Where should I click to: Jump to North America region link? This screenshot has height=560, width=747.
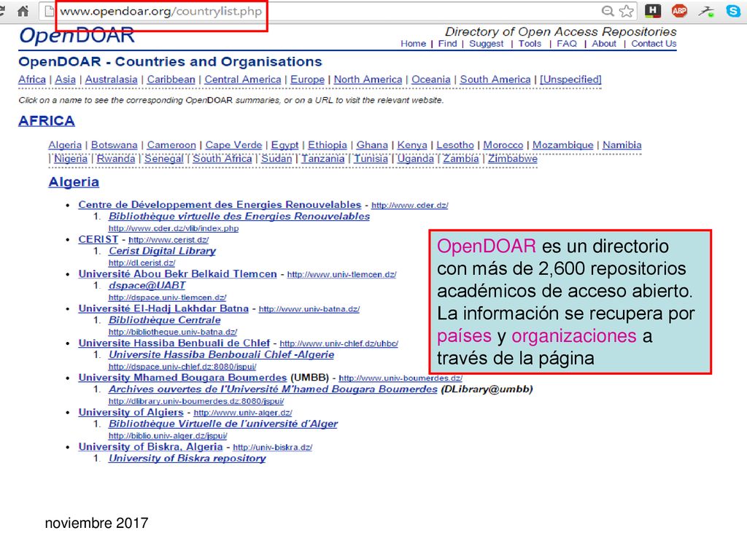[368, 79]
